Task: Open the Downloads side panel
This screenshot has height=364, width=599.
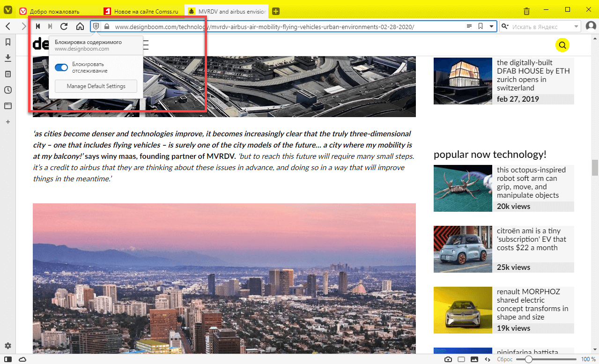Action: (8, 58)
